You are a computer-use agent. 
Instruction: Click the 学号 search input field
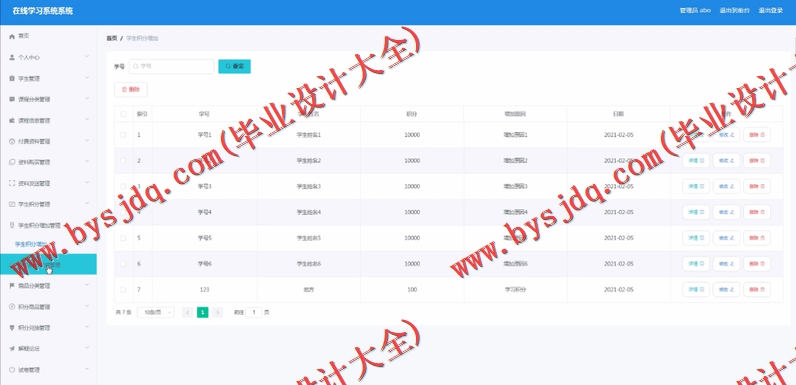coord(172,67)
